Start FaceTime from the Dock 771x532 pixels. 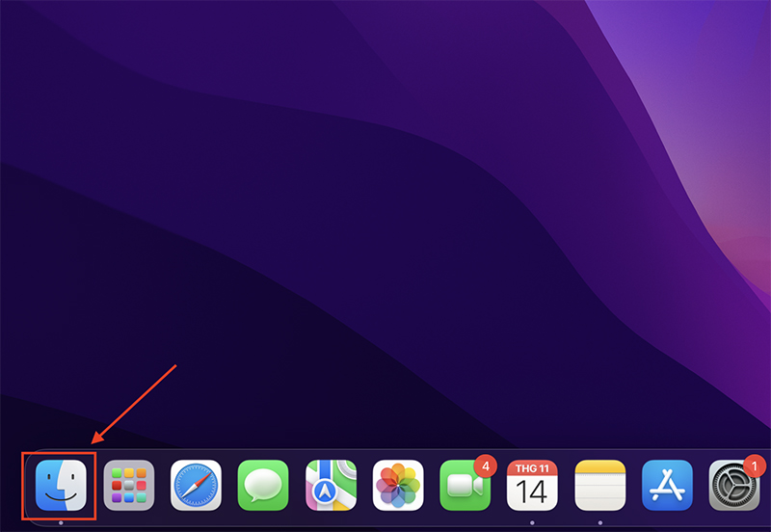465,486
